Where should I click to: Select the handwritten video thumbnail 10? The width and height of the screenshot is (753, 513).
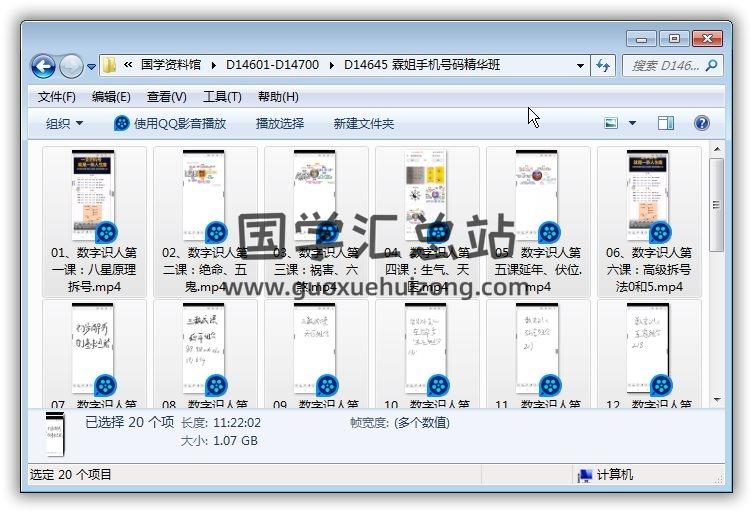point(425,348)
